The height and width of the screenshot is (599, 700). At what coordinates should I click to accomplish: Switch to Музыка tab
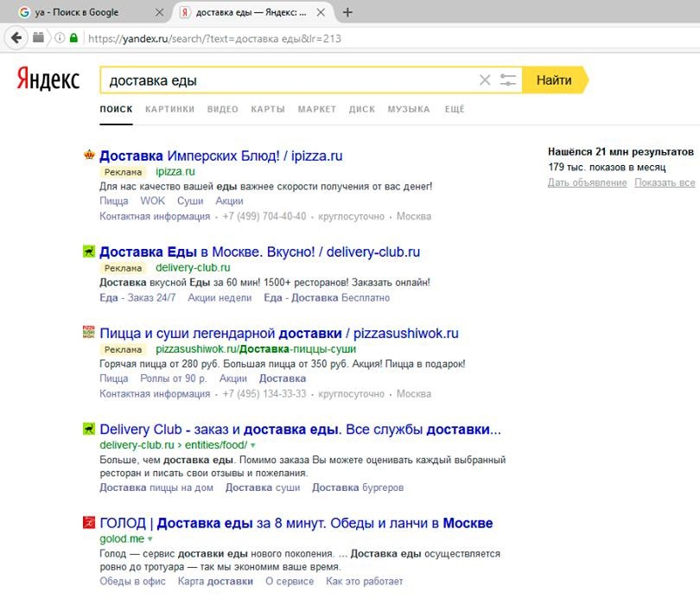[x=409, y=110]
